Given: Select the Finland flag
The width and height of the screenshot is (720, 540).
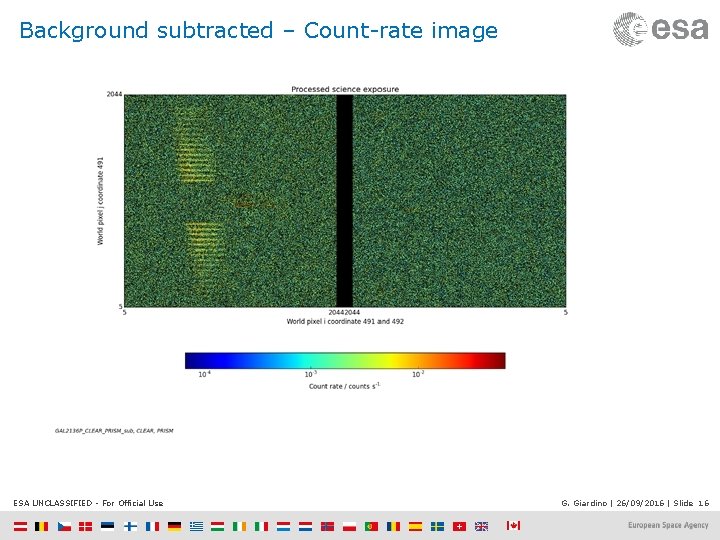Looking at the screenshot, I should pos(130,526).
